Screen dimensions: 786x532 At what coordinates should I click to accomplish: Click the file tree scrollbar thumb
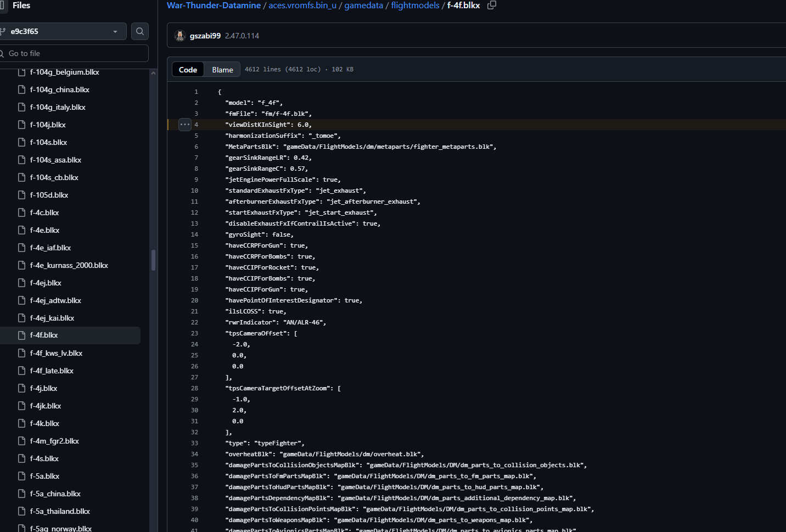pyautogui.click(x=154, y=260)
